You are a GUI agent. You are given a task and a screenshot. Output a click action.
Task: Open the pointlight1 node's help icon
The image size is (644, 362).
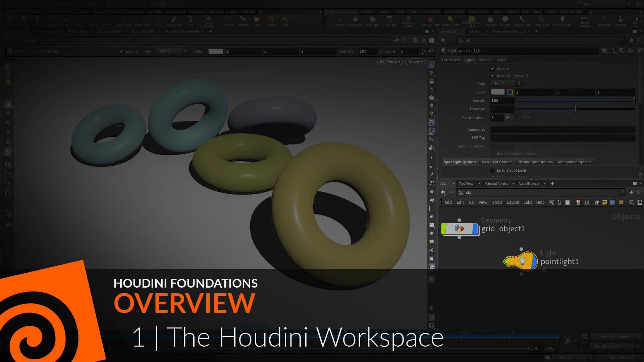point(640,51)
